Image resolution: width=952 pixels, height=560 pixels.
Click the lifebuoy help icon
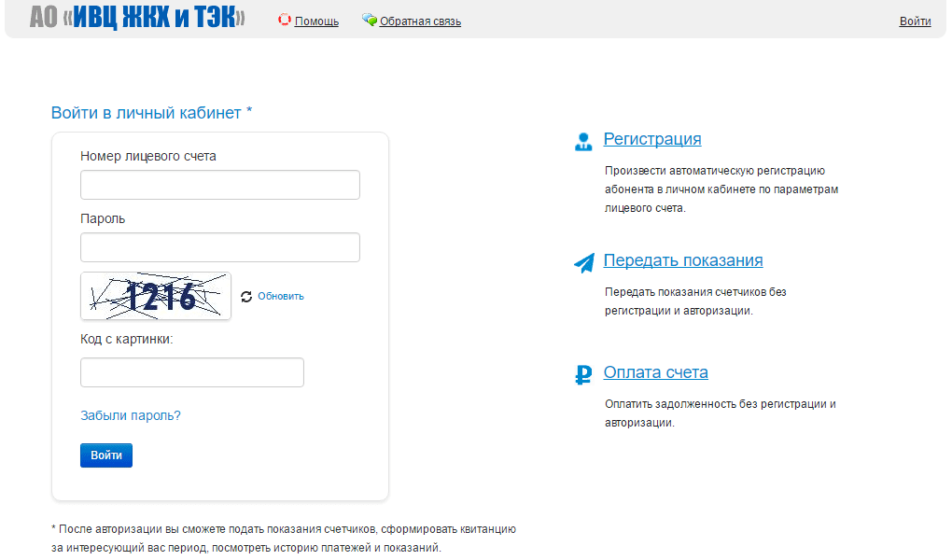[x=285, y=20]
